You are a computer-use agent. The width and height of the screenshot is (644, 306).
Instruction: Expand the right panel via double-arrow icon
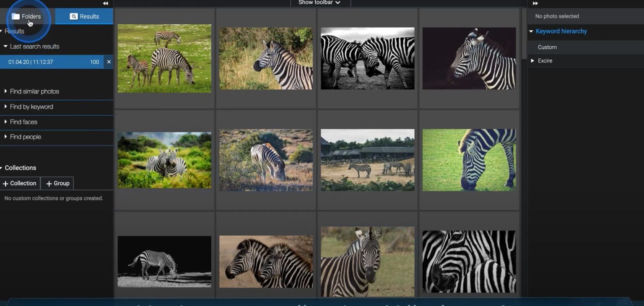[536, 3]
